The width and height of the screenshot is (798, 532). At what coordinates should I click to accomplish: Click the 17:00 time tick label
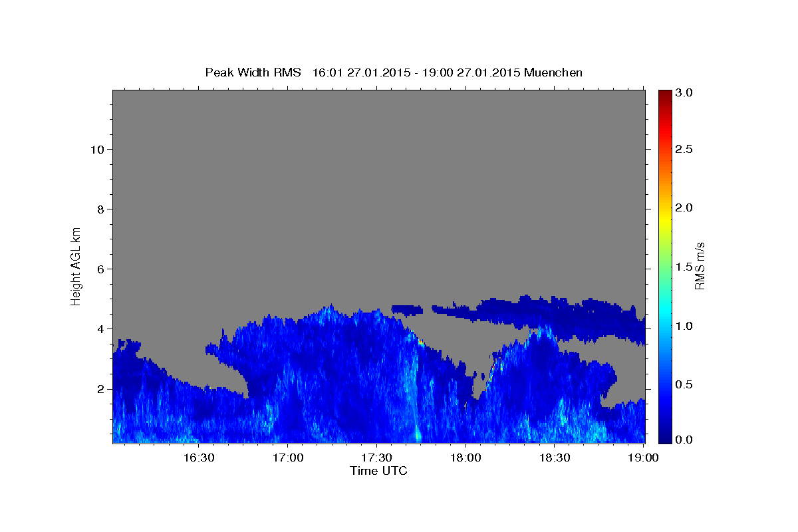[x=287, y=458]
